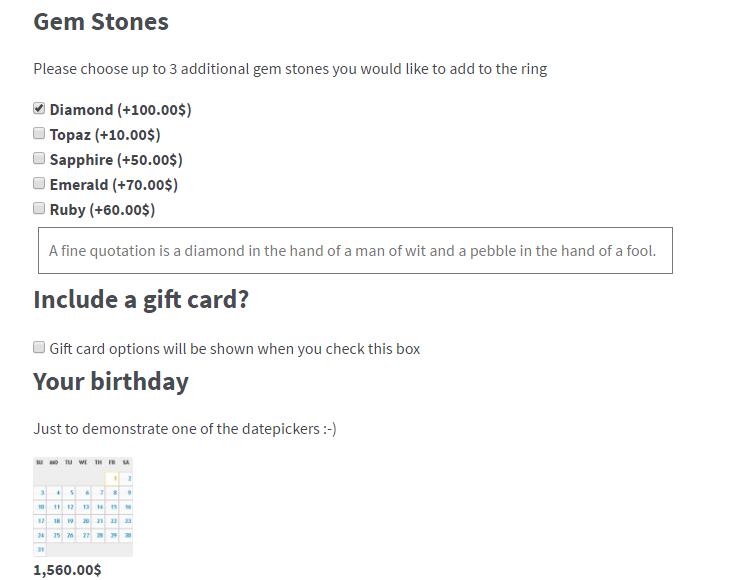Select day 9 in the datepicker

click(x=126, y=493)
